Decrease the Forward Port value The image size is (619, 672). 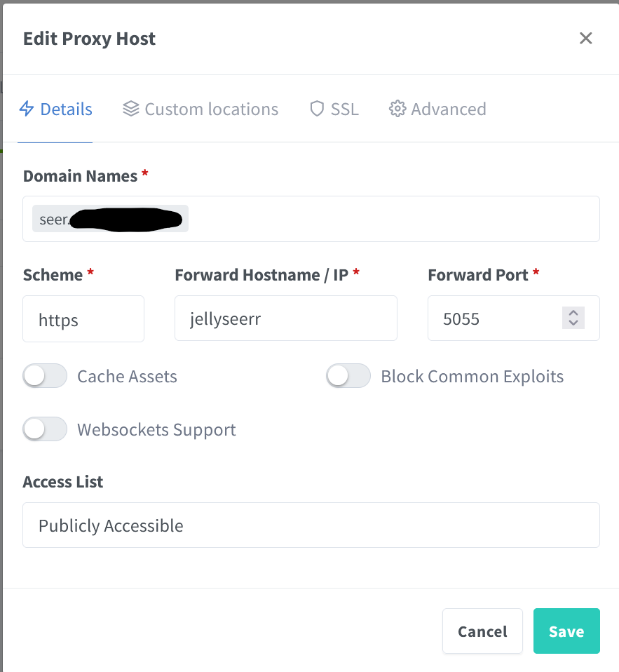pyautogui.click(x=573, y=323)
